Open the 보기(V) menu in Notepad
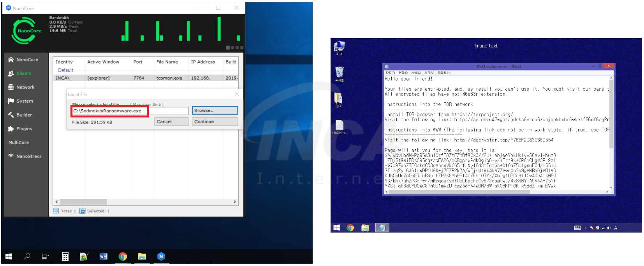The width and height of the screenshot is (644, 266). tap(429, 73)
